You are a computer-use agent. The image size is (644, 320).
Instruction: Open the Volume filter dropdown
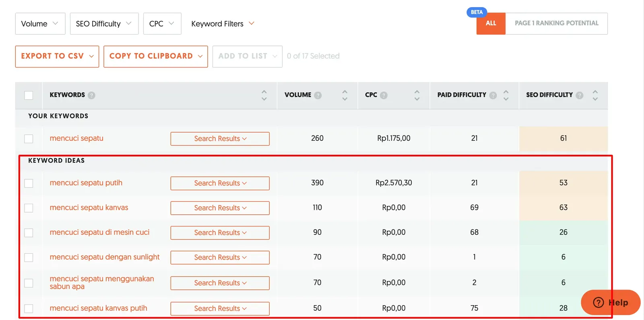point(40,24)
